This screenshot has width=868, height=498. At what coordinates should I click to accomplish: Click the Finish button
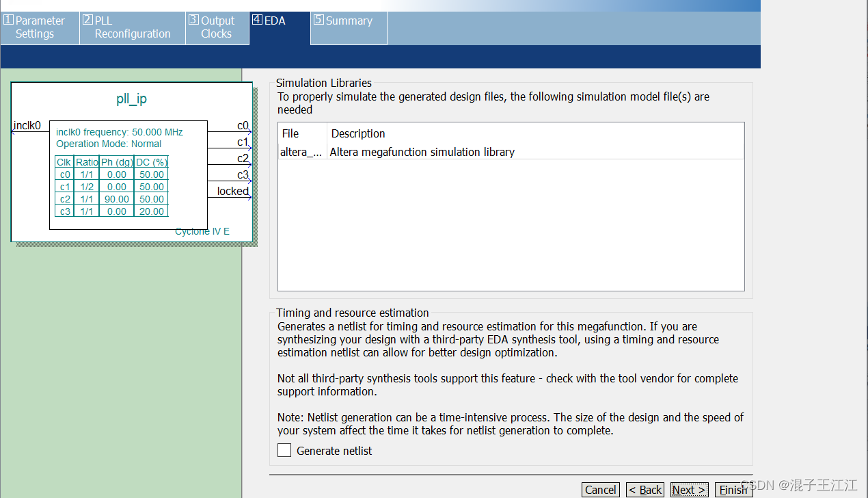[x=733, y=490]
